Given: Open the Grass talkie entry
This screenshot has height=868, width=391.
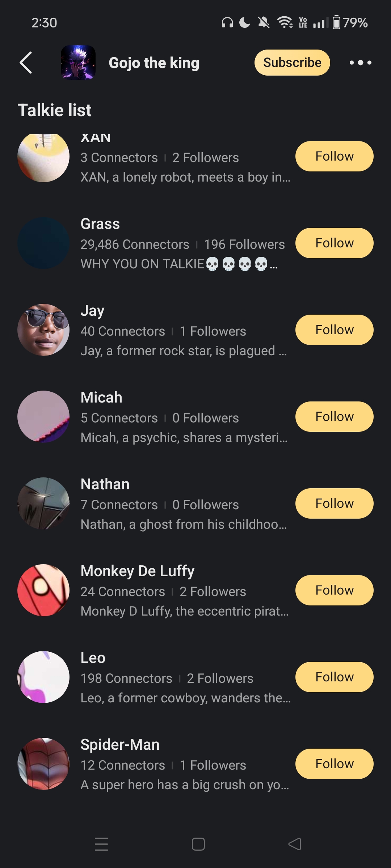Looking at the screenshot, I should 181,244.
